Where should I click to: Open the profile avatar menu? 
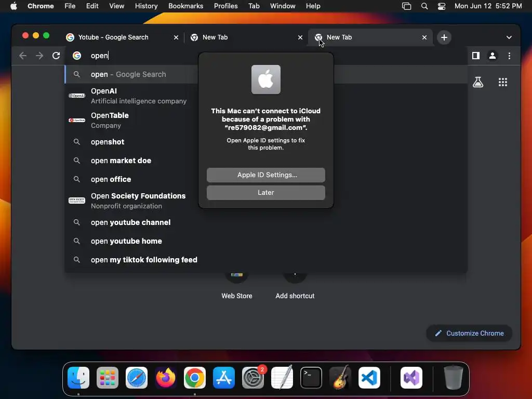pyautogui.click(x=493, y=56)
